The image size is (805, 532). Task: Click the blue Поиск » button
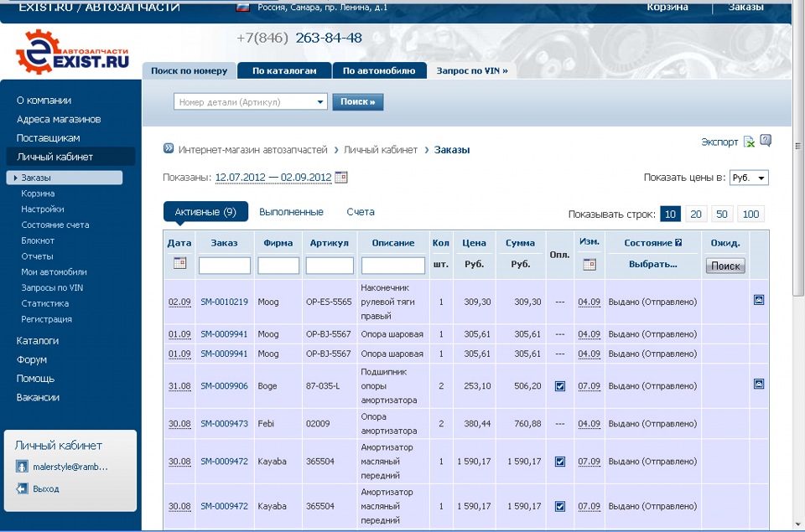358,101
